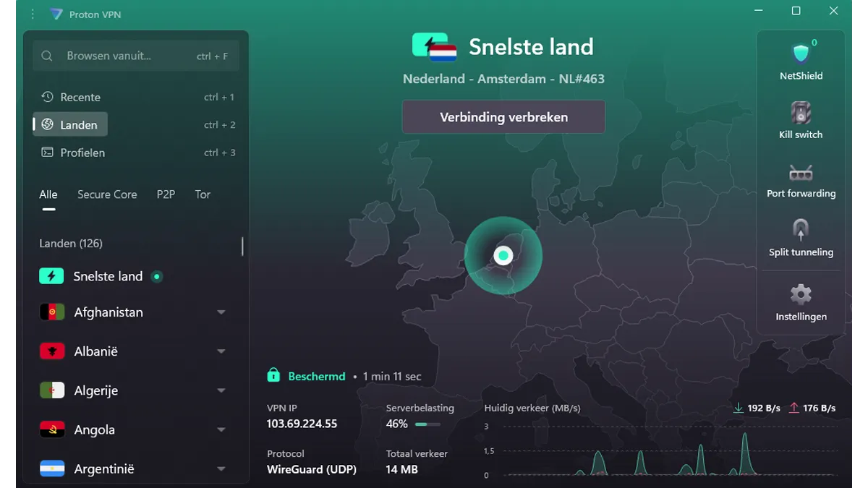Switch to the Secure Core tab
The height and width of the screenshot is (488, 868).
click(x=107, y=194)
